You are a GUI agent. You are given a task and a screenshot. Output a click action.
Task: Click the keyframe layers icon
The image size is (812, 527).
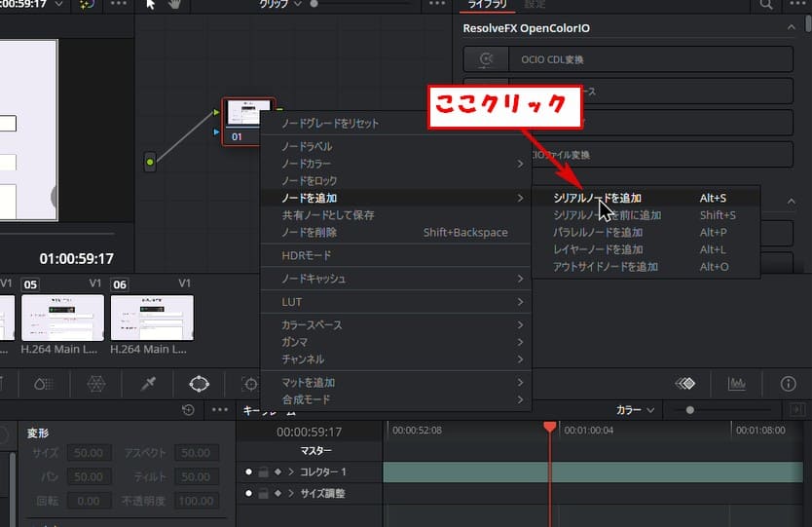click(686, 384)
